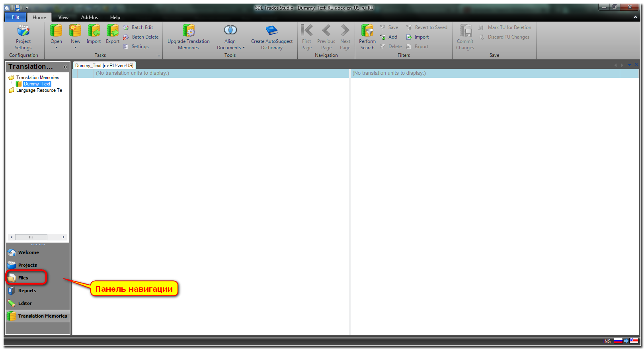This screenshot has width=644, height=349.
Task: Expand the New translation memory dropdown
Action: tap(75, 48)
